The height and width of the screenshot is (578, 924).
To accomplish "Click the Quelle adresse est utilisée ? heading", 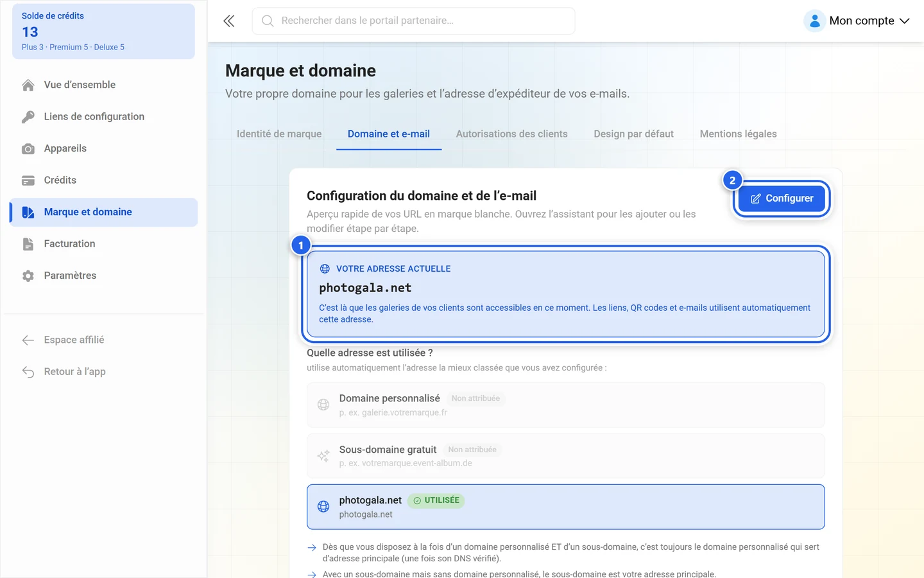I will click(x=370, y=353).
